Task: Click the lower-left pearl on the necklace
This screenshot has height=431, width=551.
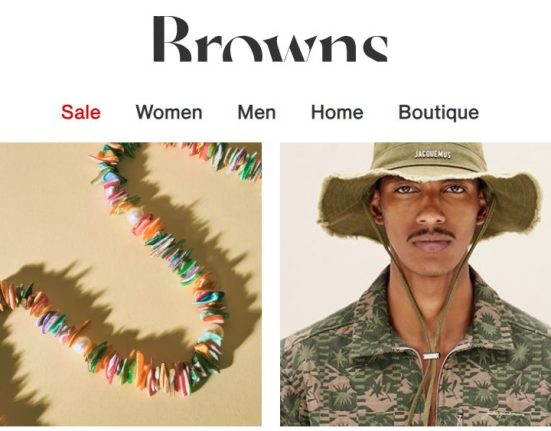Action: point(82,345)
